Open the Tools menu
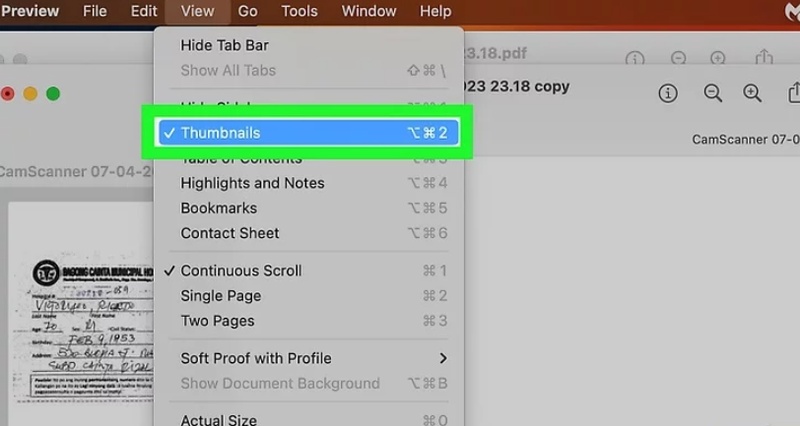The width and height of the screenshot is (800, 426). coord(299,12)
